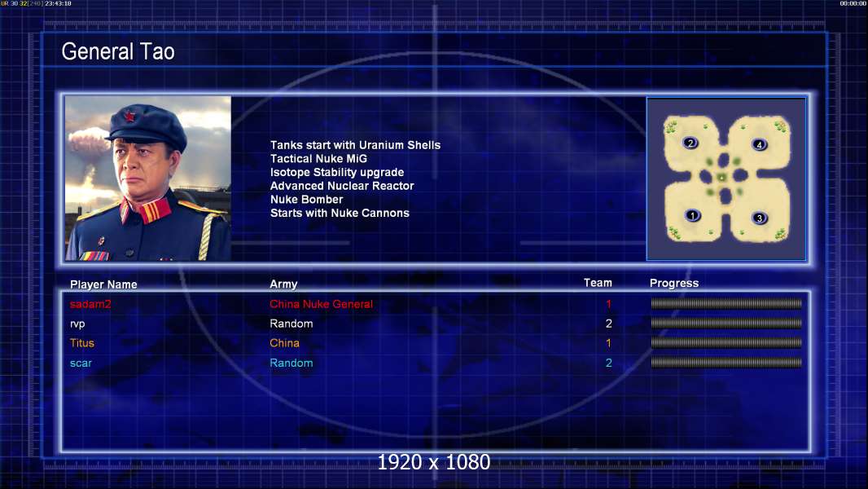Click the 'Army' column header
This screenshot has width=868, height=489.
283,284
